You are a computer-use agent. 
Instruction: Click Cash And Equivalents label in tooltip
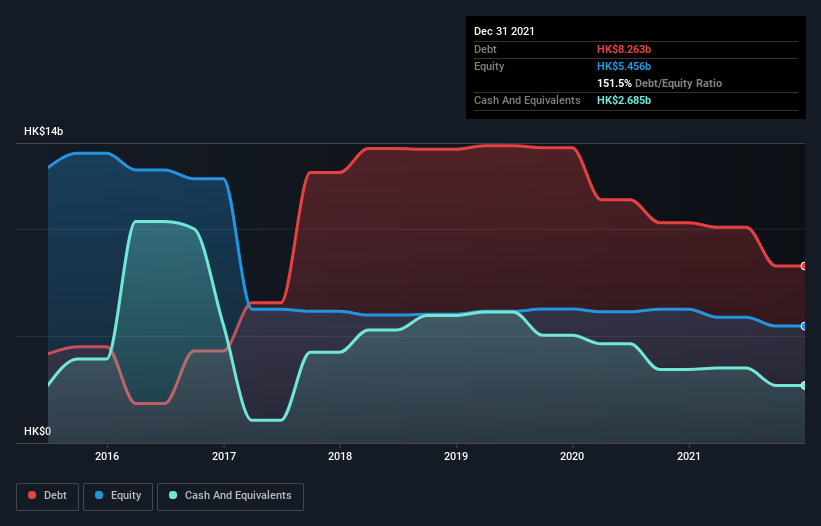pyautogui.click(x=527, y=100)
